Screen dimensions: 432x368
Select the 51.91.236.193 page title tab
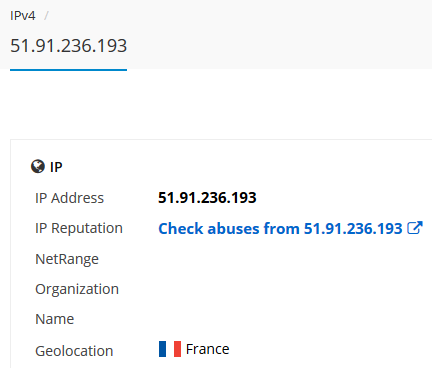(69, 46)
